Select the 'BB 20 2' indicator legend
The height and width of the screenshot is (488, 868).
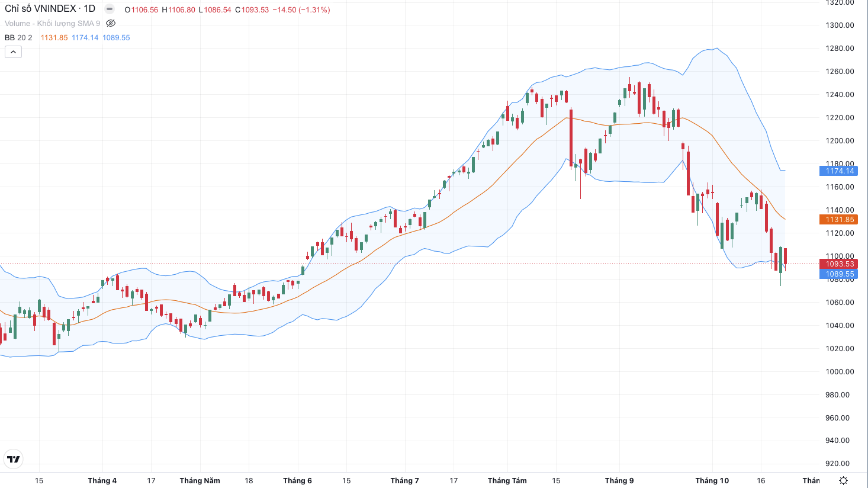(x=18, y=37)
